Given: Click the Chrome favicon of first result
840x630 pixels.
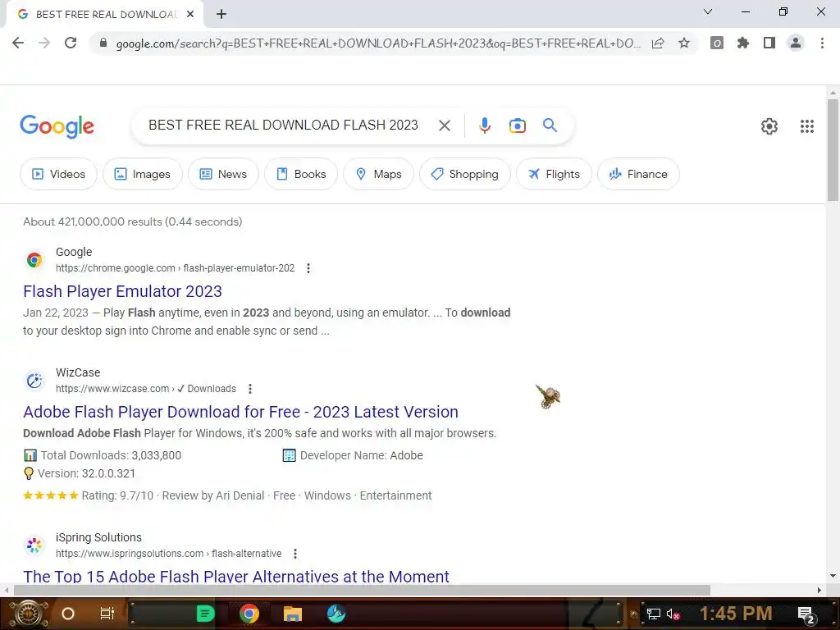Looking at the screenshot, I should click(34, 260).
